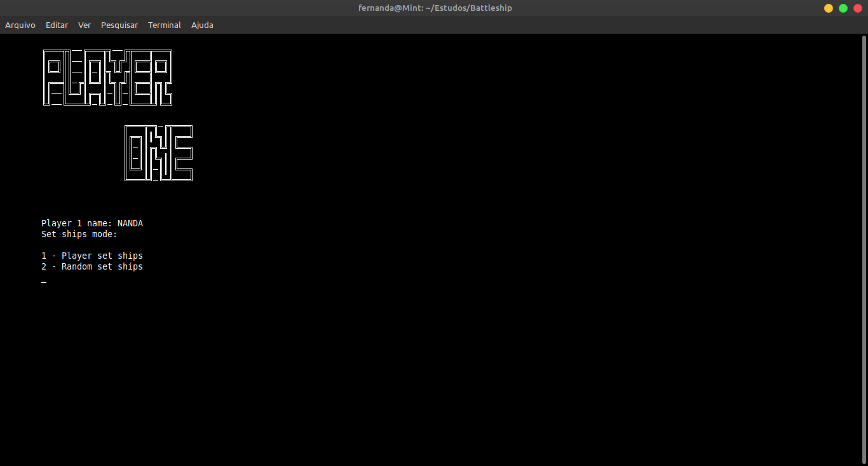Viewport: 868px width, 466px height.
Task: Click the terminal cursor at the prompt
Action: (x=43, y=281)
